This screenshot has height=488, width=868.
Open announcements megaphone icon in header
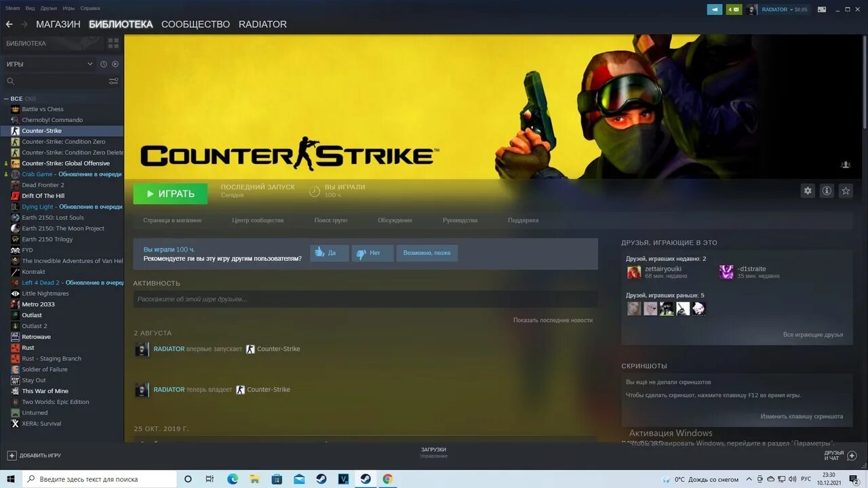[x=715, y=9]
